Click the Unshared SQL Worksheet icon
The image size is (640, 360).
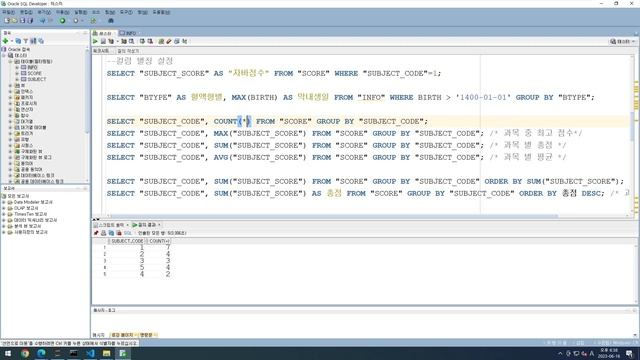click(161, 41)
